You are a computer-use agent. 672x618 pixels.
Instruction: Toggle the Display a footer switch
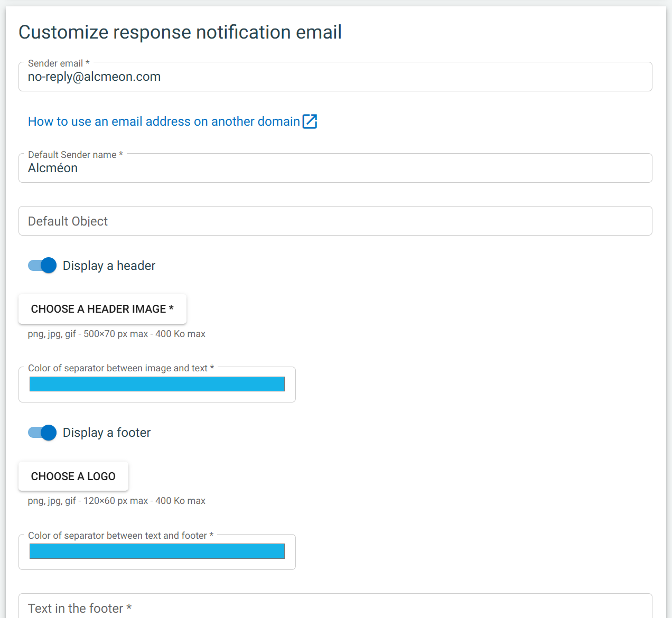42,433
